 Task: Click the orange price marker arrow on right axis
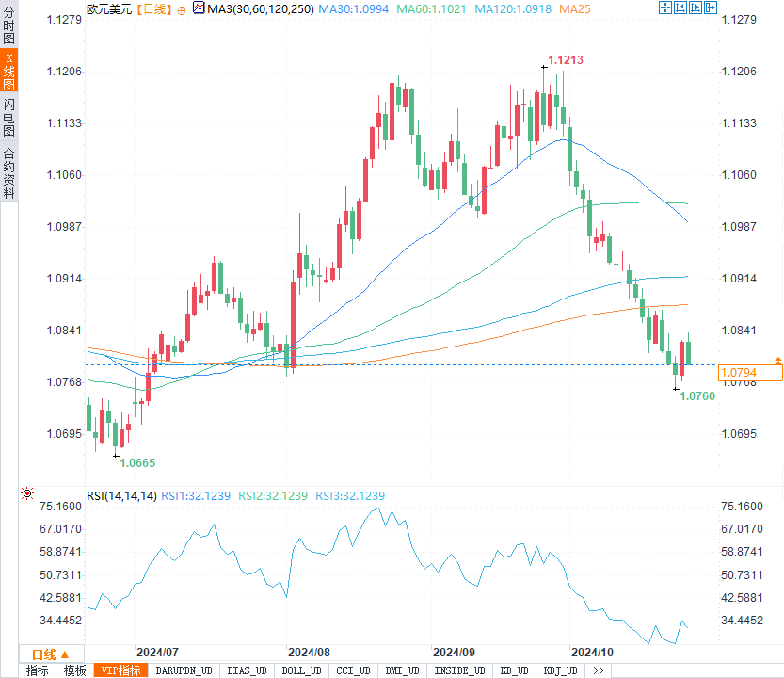(777, 361)
